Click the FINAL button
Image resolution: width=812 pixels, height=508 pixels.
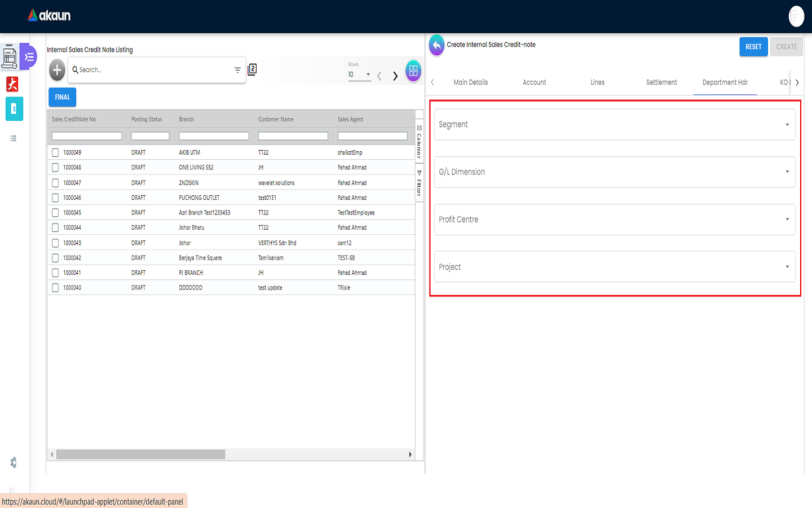click(x=62, y=97)
